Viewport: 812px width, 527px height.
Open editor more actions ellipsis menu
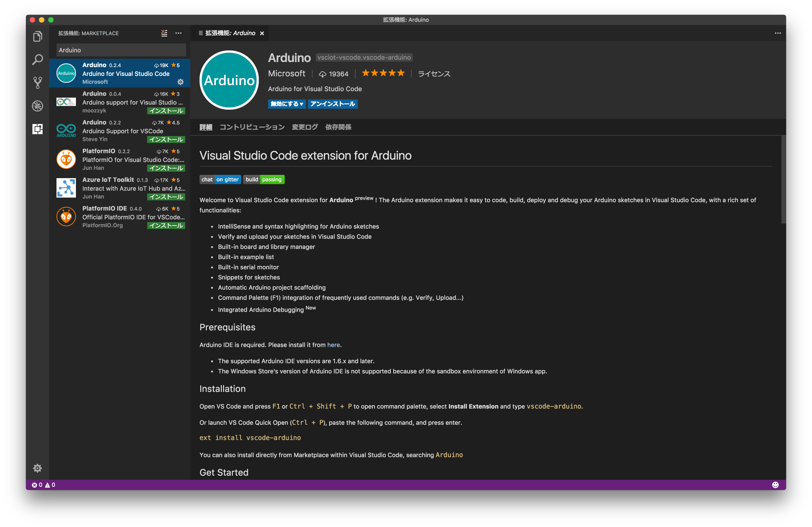[x=778, y=33]
